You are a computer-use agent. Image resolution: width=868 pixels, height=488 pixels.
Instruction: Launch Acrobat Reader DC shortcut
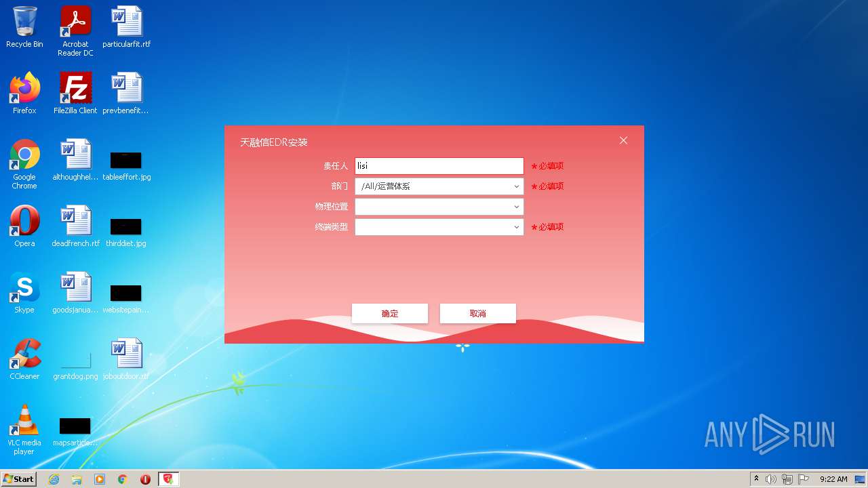75,31
